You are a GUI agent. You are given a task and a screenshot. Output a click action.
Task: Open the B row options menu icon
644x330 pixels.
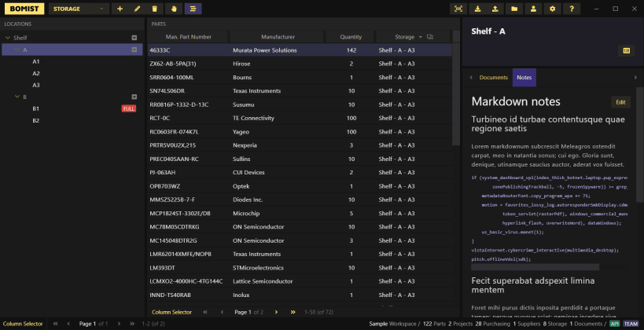tap(134, 97)
